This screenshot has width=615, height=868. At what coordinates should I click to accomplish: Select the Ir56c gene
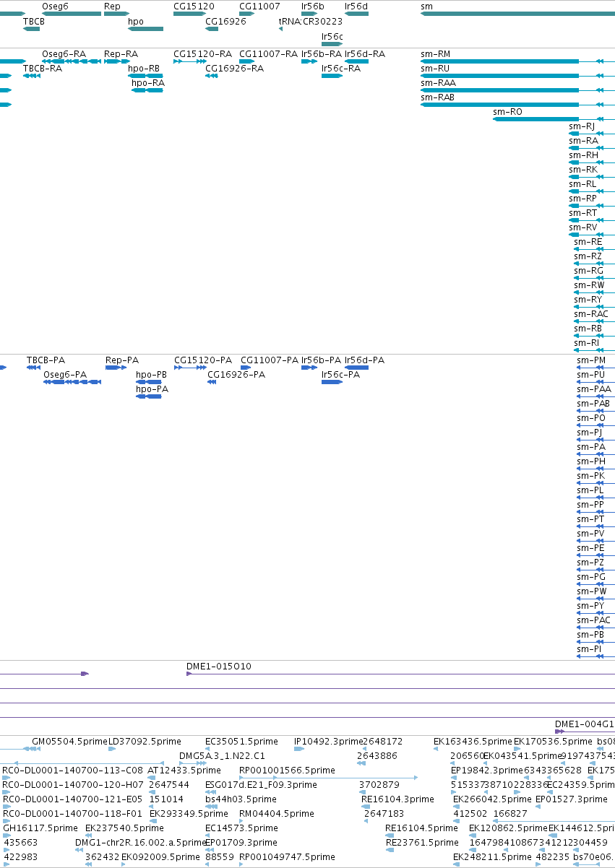(332, 44)
